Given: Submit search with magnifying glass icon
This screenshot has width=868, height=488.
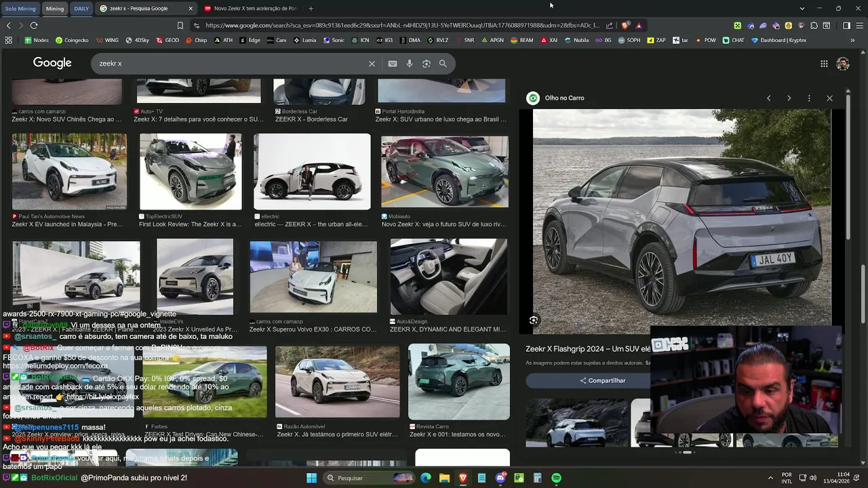Looking at the screenshot, I should click(x=443, y=64).
